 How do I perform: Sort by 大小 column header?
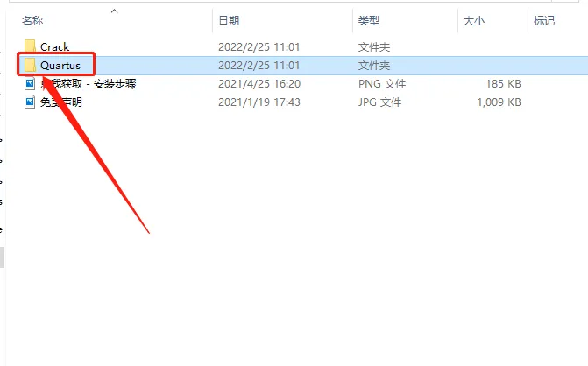(474, 21)
